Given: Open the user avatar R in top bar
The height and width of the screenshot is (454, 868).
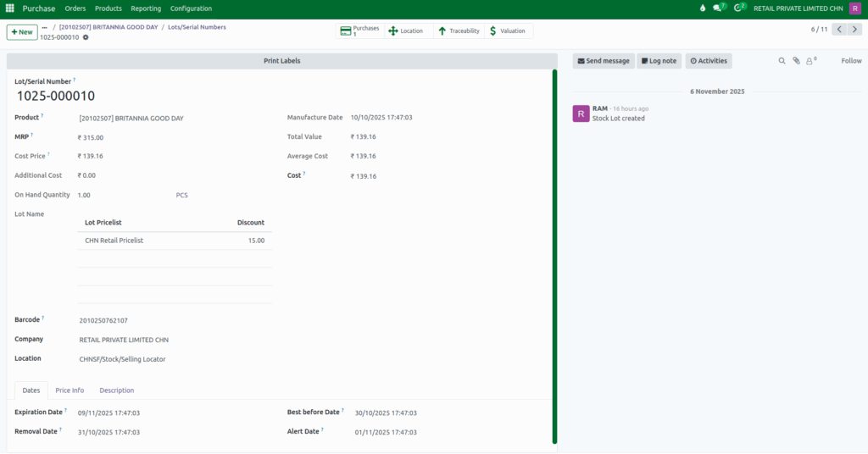Looking at the screenshot, I should click(x=854, y=8).
